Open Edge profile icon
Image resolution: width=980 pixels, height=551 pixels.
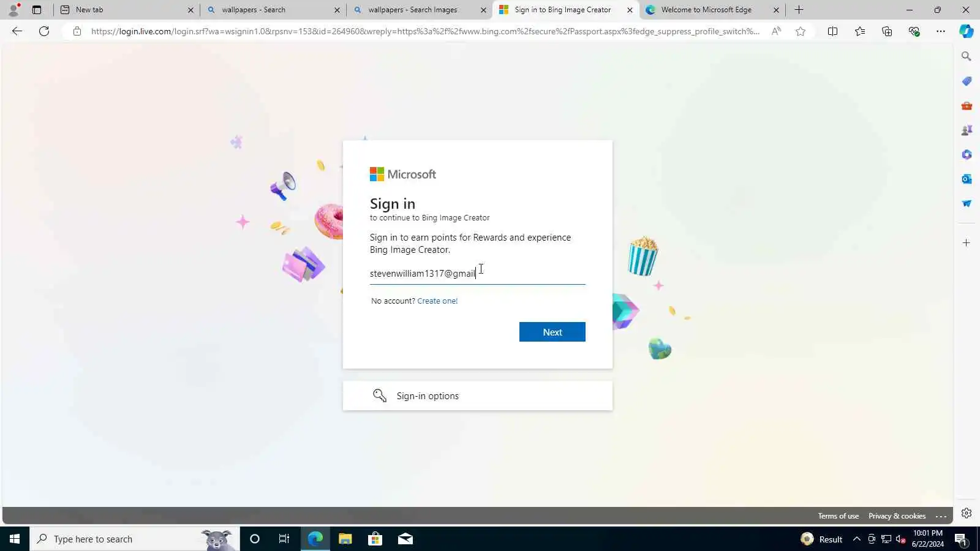(x=13, y=10)
